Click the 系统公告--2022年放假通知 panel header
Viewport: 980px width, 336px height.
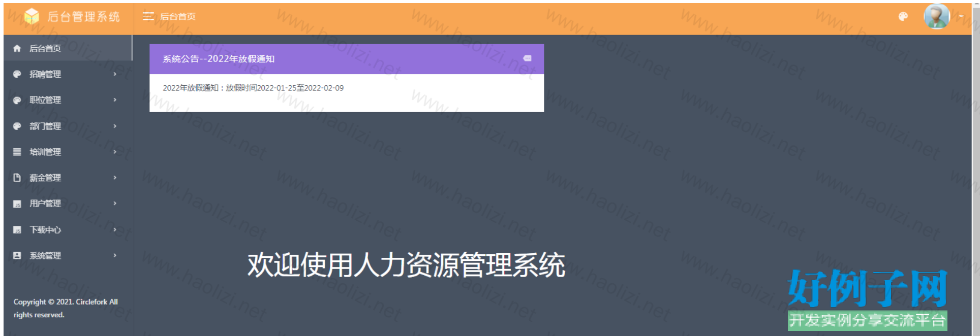click(x=219, y=59)
